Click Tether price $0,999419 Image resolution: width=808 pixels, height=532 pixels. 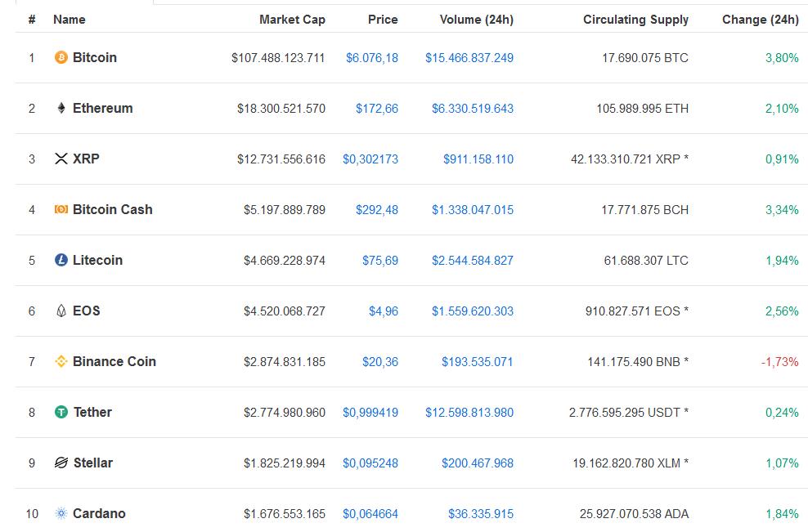[x=370, y=413]
